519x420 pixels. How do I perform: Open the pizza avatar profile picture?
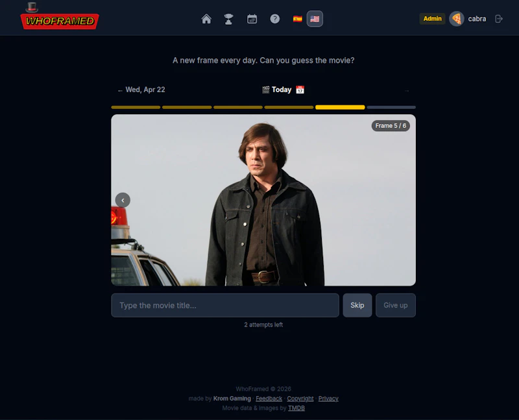457,19
